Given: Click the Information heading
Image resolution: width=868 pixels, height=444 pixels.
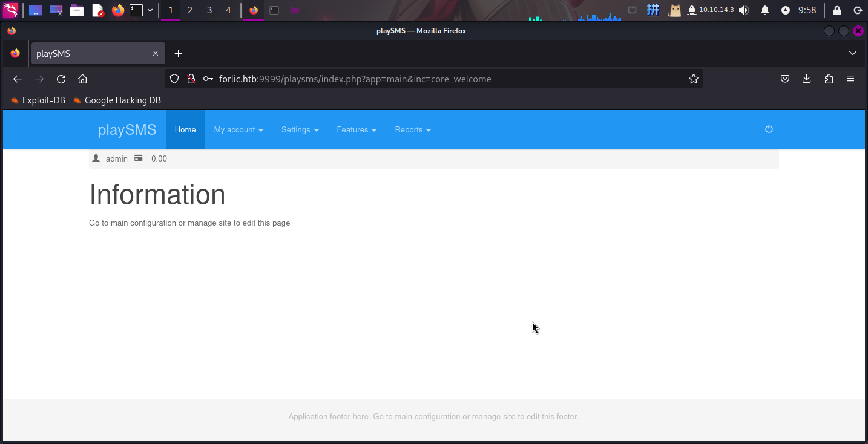Looking at the screenshot, I should click(157, 194).
